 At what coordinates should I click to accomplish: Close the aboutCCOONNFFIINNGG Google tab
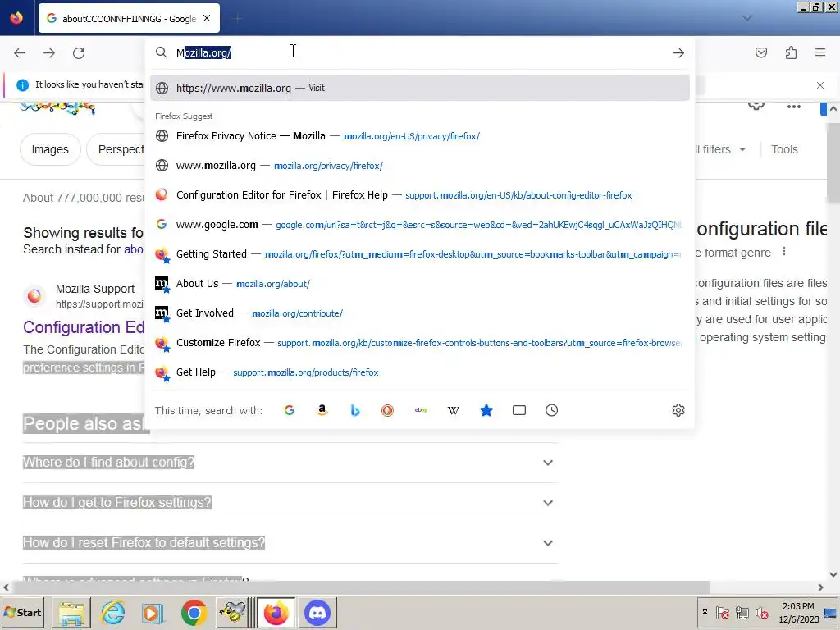tap(207, 18)
